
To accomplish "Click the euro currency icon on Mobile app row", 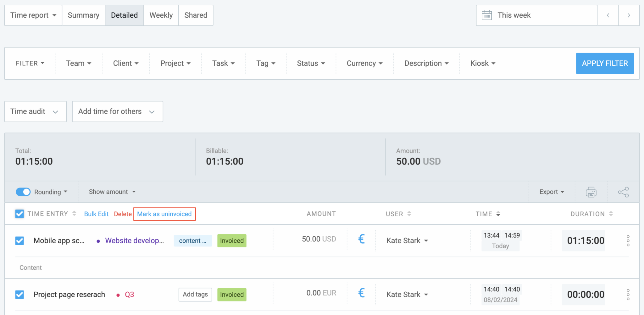I will click(x=361, y=239).
